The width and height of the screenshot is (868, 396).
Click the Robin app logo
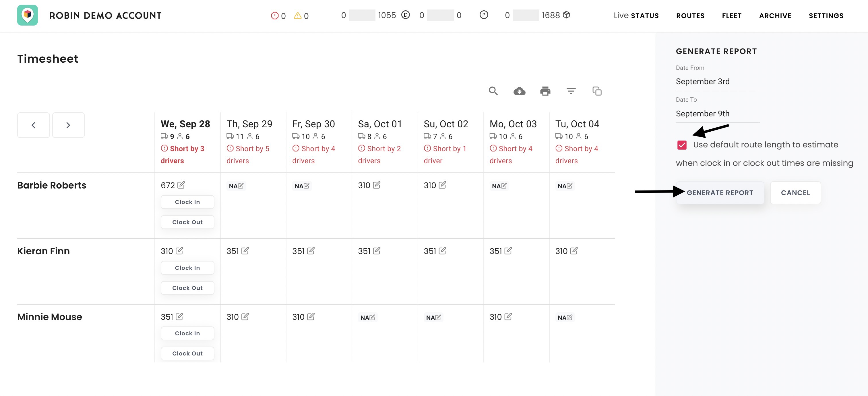coord(28,15)
